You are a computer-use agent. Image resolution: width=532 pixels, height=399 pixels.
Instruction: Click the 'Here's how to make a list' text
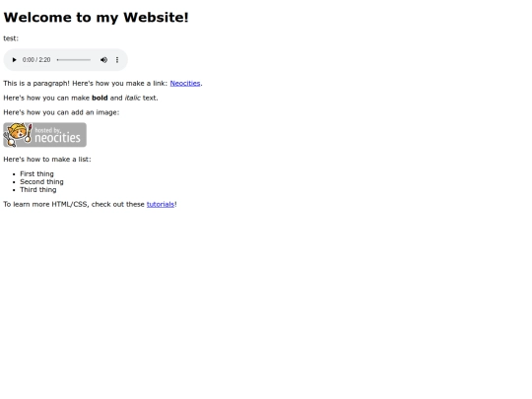(x=47, y=160)
